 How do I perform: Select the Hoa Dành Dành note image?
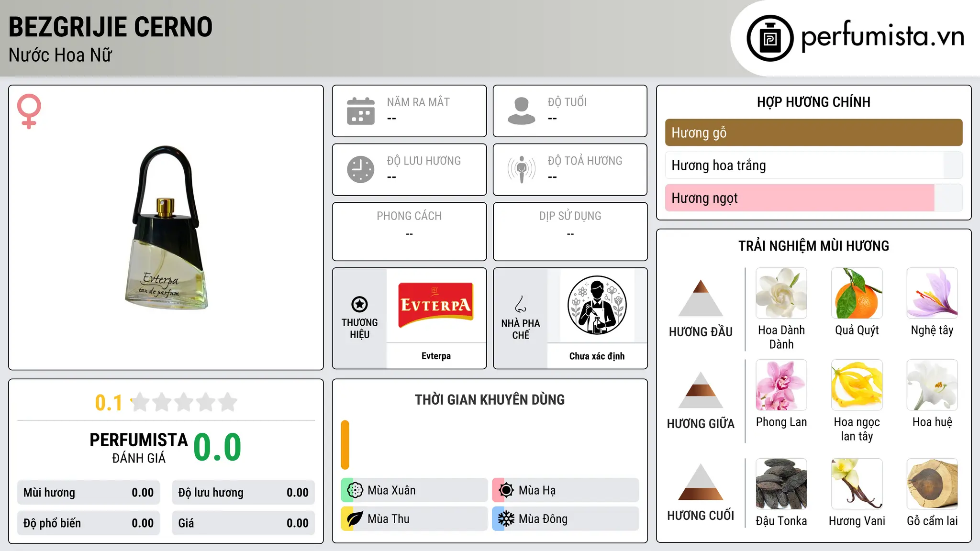[x=781, y=293]
